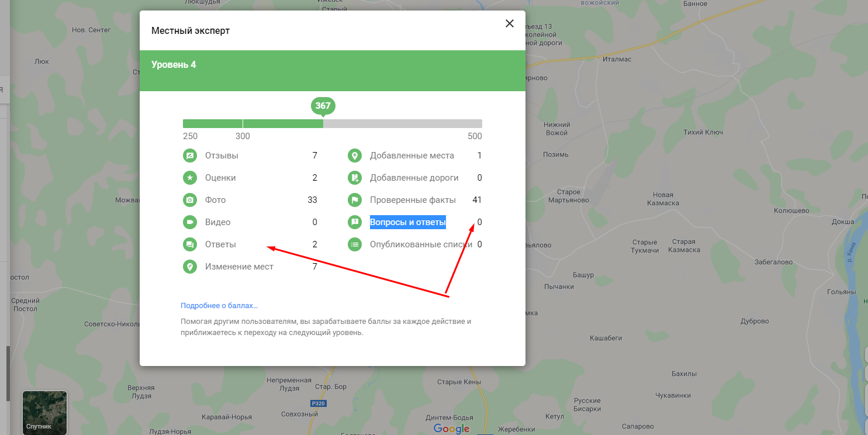Click the Изменение мест label
This screenshot has width=868, height=435.
[x=239, y=267]
